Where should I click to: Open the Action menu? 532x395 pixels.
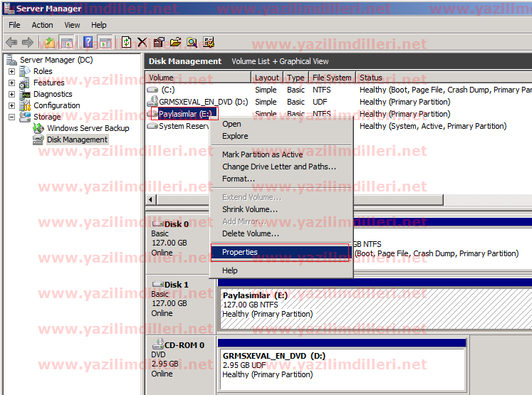[42, 25]
